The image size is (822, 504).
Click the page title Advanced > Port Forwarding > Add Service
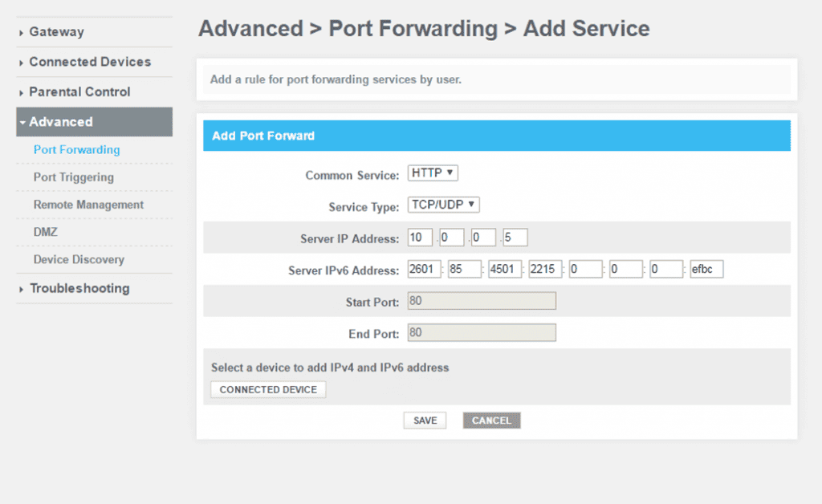(424, 29)
